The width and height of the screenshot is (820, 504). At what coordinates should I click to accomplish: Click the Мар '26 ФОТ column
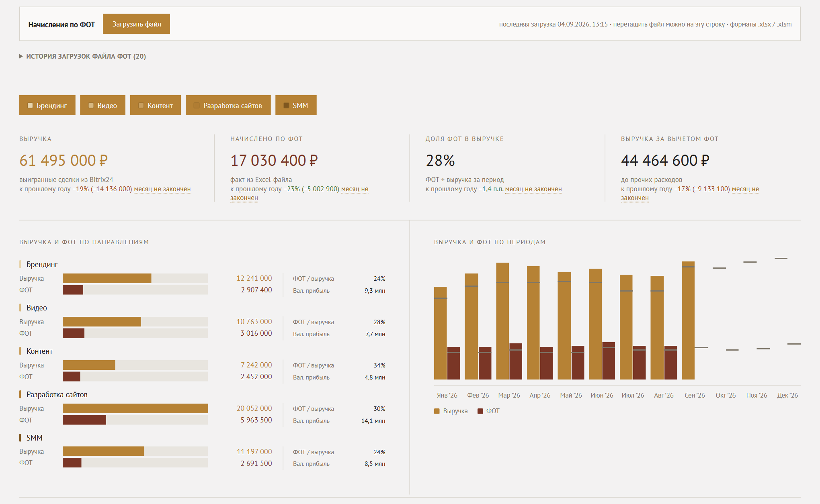pos(516,361)
